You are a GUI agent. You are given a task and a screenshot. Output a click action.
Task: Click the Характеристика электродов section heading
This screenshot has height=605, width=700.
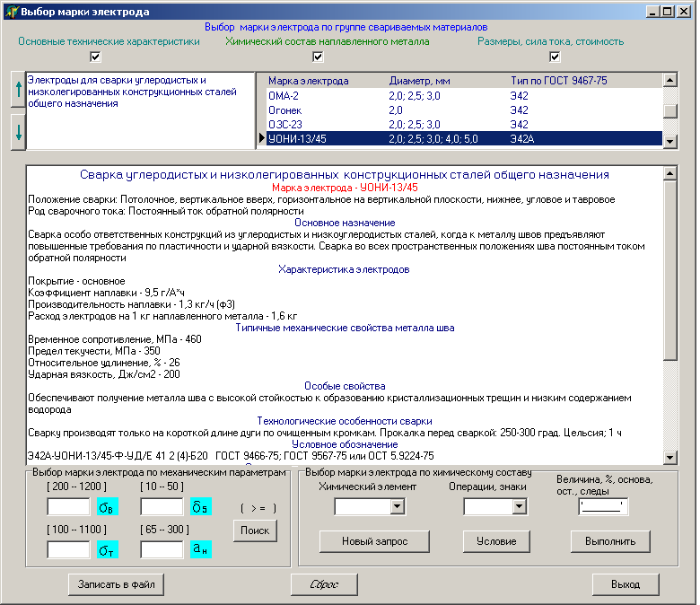pos(344,269)
